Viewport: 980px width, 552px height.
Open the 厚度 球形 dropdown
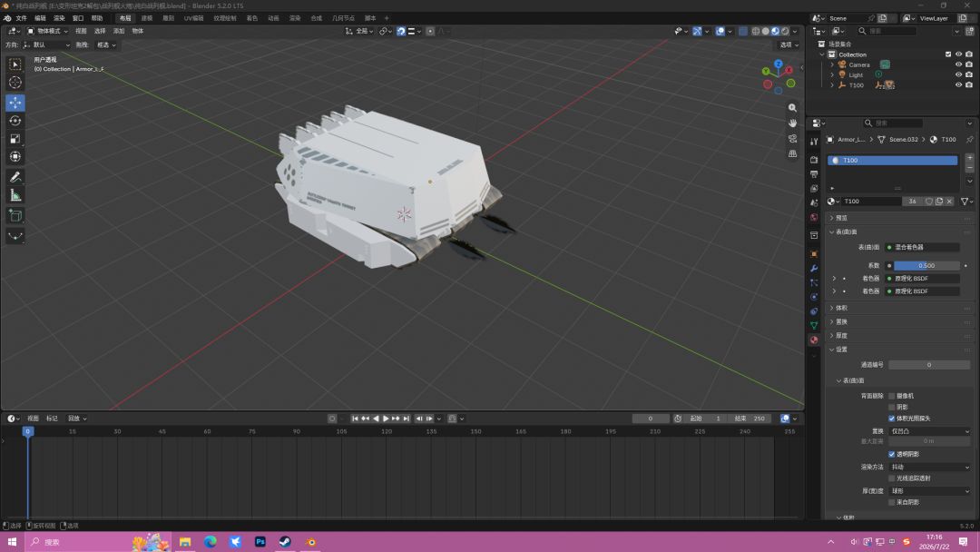coord(929,491)
